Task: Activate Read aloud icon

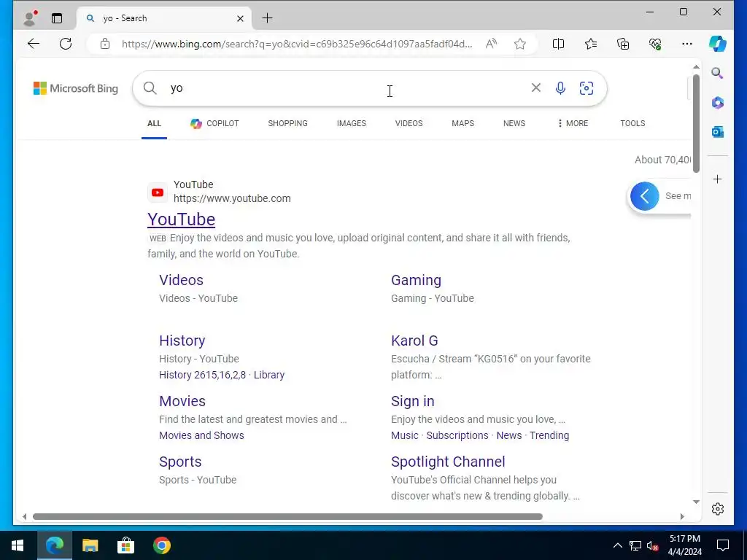Action: [491, 44]
